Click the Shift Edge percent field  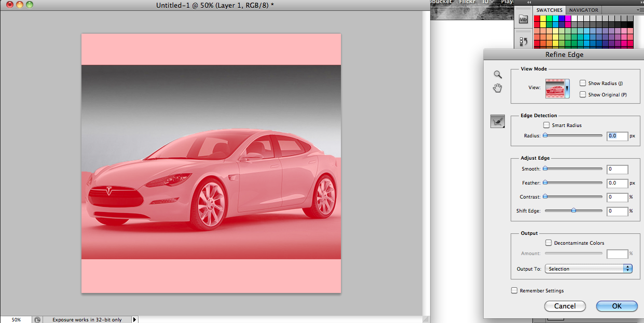(x=618, y=211)
